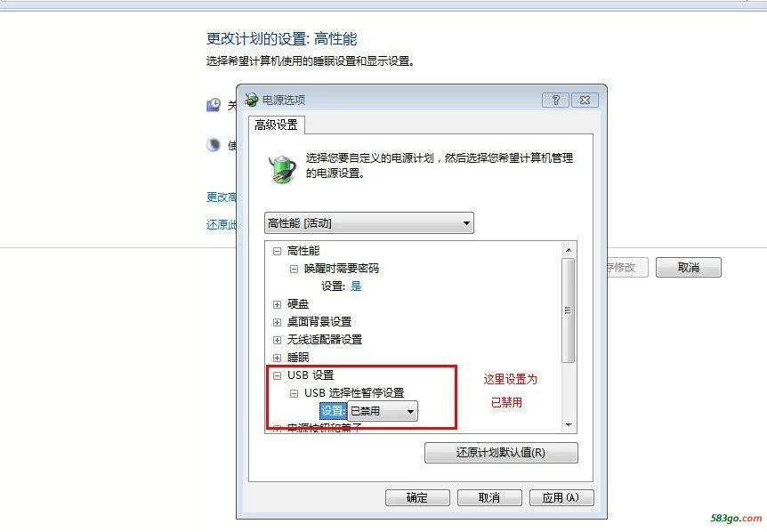The width and height of the screenshot is (767, 532).
Task: Click the display turn-off clock icon
Action: (x=214, y=105)
